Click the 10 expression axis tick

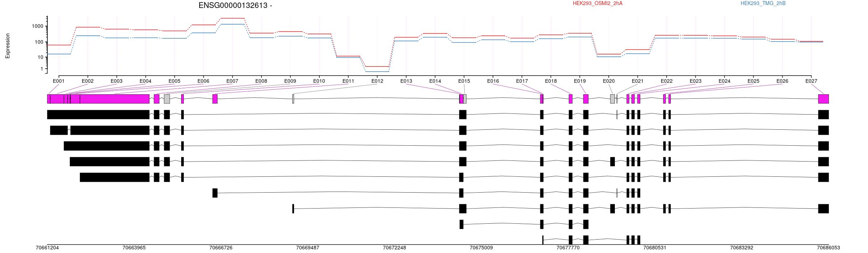pos(41,57)
